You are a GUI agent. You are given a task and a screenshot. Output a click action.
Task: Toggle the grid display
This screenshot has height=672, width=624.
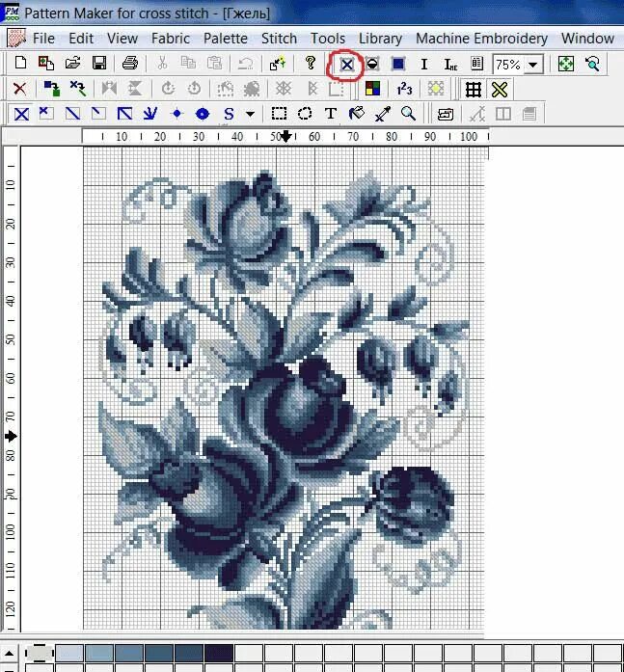(x=474, y=90)
